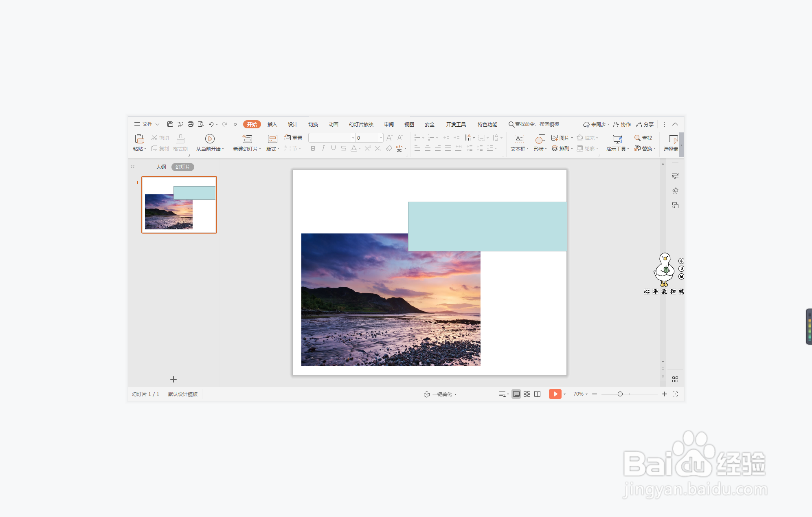Toggle Superscript formatting
Screen dimensions: 812x517
[x=368, y=149]
